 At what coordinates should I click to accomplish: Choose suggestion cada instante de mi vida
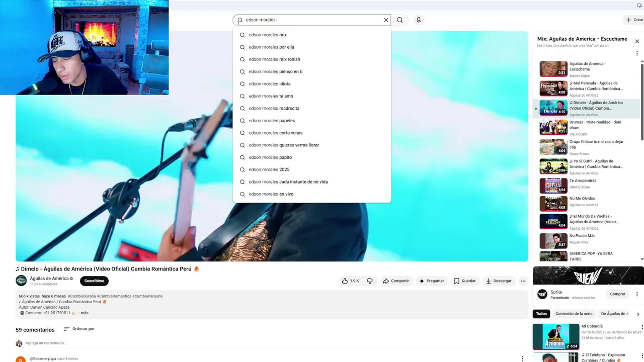click(312, 182)
